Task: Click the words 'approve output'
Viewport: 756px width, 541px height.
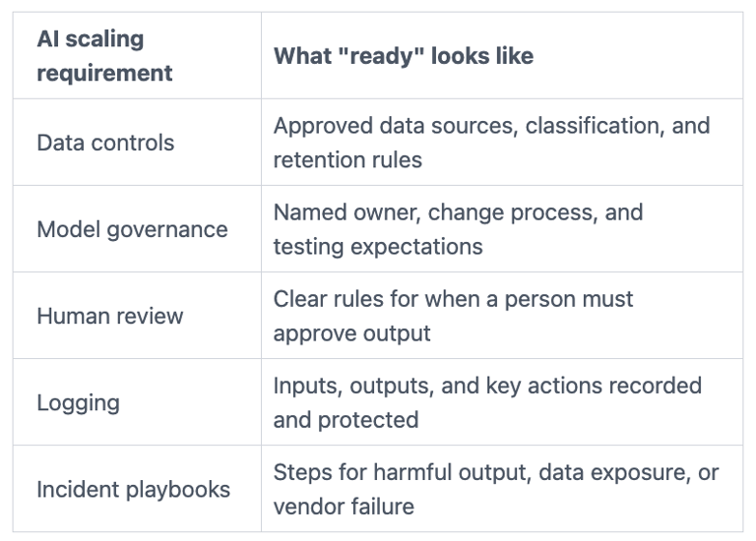Action: click(352, 333)
